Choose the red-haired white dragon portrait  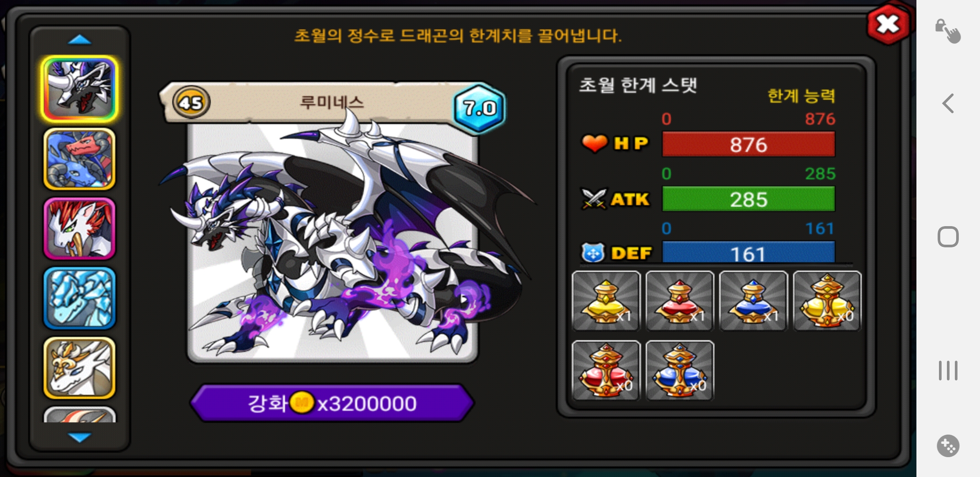79,228
